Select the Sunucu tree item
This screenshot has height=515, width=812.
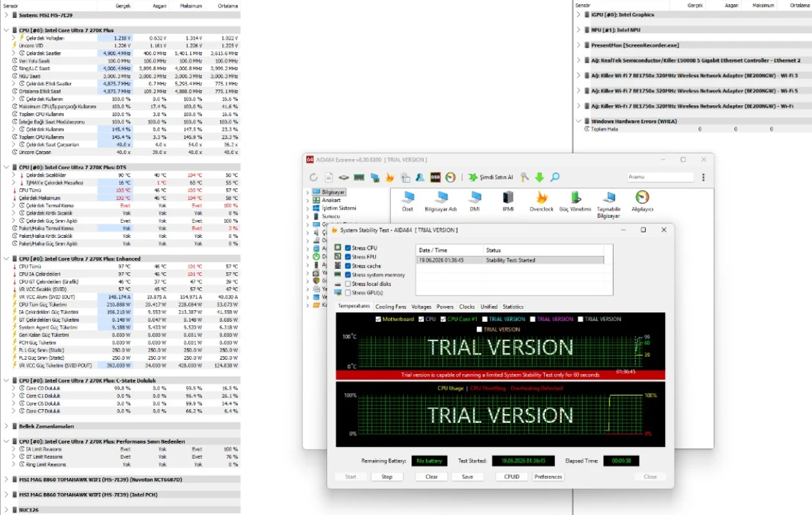(331, 217)
